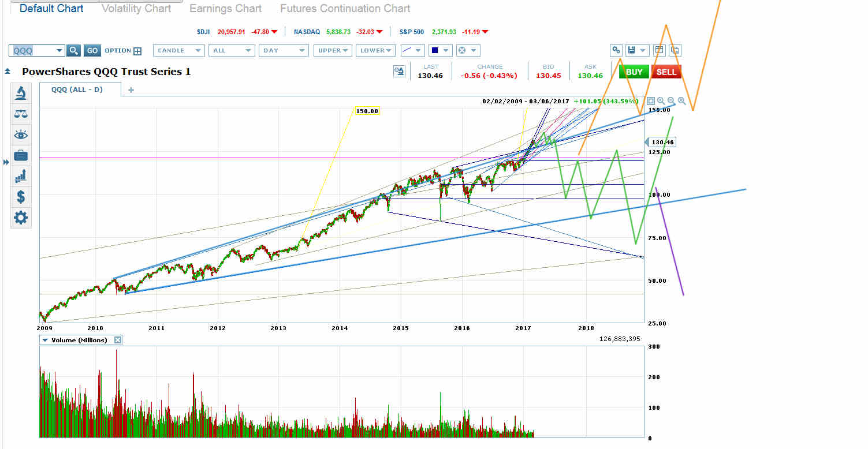Open the eye watchlist icon in sidebar
Image resolution: width=868 pixels, height=449 pixels.
coord(21,135)
